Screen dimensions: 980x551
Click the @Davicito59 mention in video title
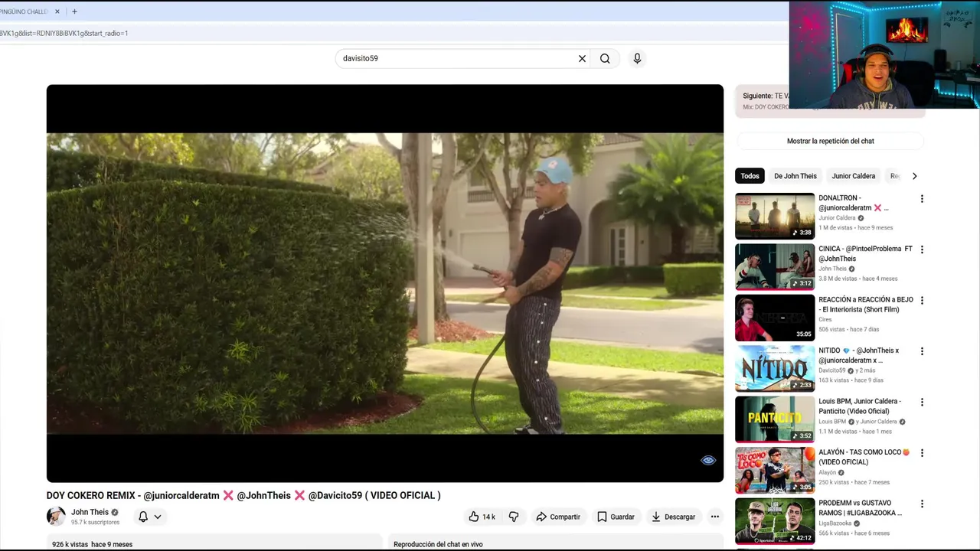335,495
